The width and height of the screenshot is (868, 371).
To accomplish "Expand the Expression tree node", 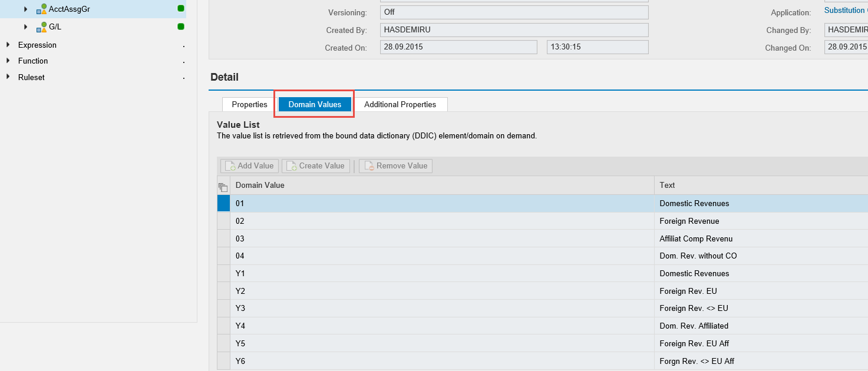I will pos(8,45).
